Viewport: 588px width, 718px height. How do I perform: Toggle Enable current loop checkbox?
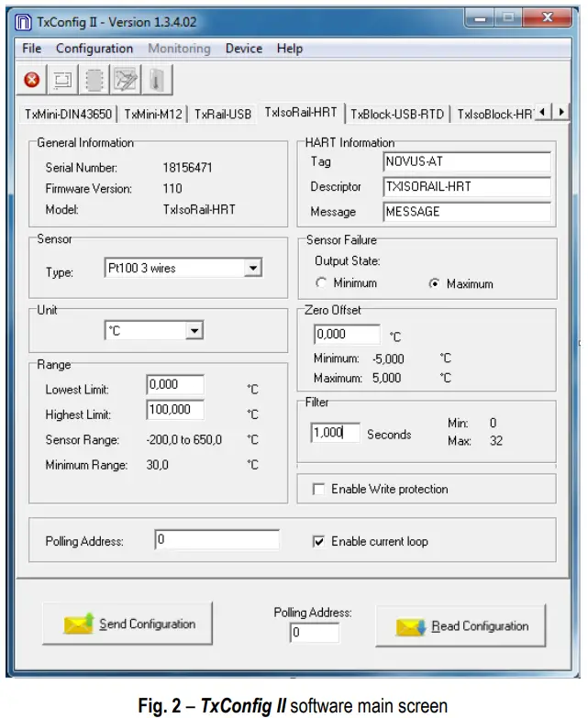pyautogui.click(x=318, y=541)
